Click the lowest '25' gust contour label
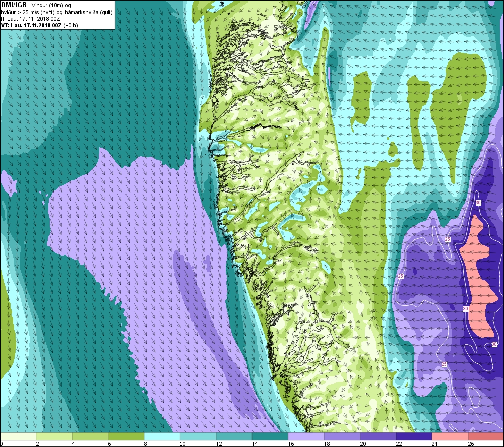 (x=444, y=364)
